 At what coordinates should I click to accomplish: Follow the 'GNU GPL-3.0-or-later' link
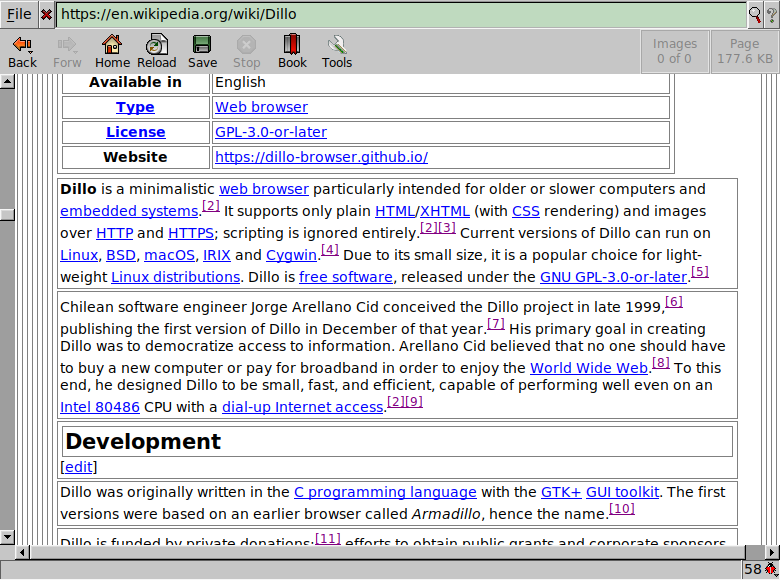613,277
